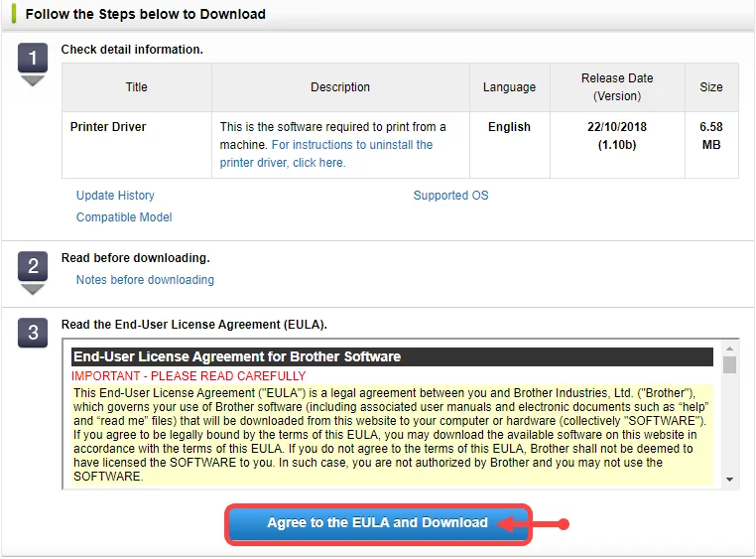
Task: Open Notes before downloading link
Action: pos(145,280)
